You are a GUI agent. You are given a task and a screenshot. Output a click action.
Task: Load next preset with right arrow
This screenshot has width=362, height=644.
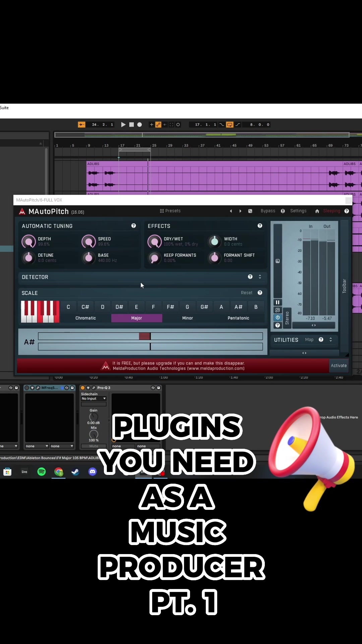[x=240, y=211]
